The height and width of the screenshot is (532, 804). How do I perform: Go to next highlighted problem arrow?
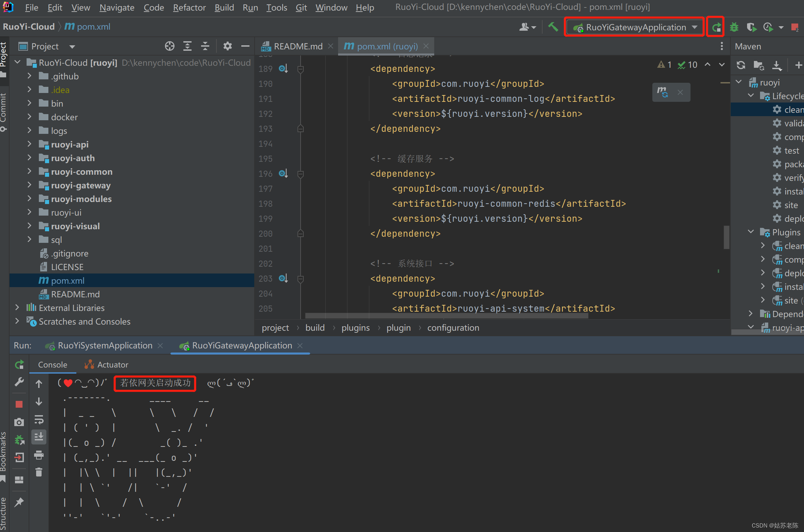[722, 65]
